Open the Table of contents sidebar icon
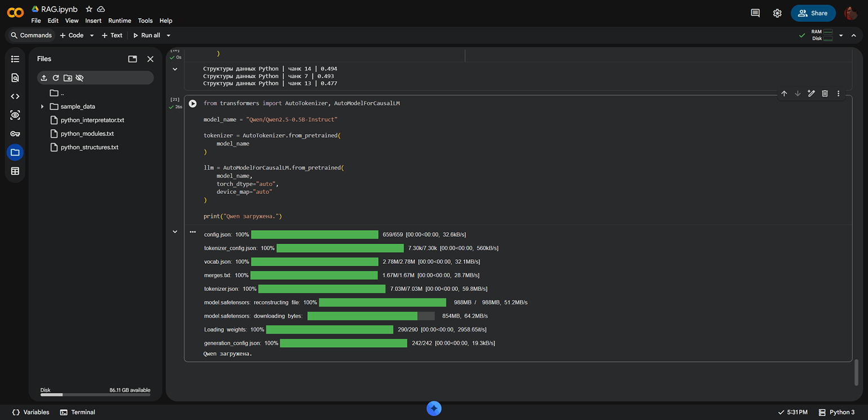 (x=15, y=59)
